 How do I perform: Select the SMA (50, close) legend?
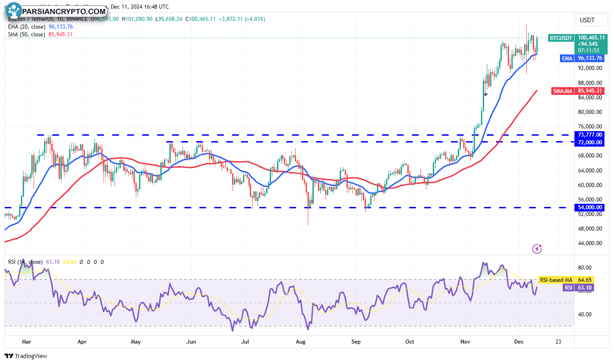(x=26, y=34)
